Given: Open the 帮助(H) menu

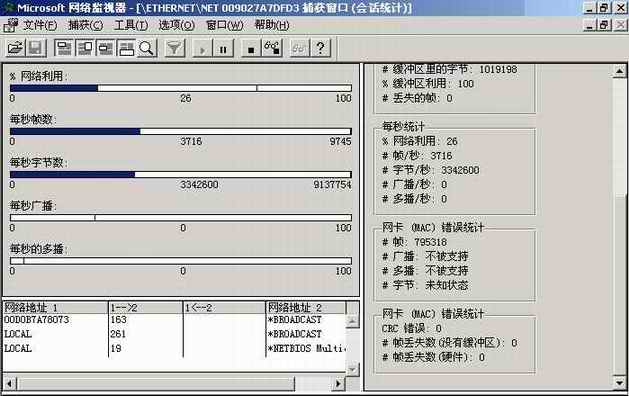Looking at the screenshot, I should tap(272, 25).
